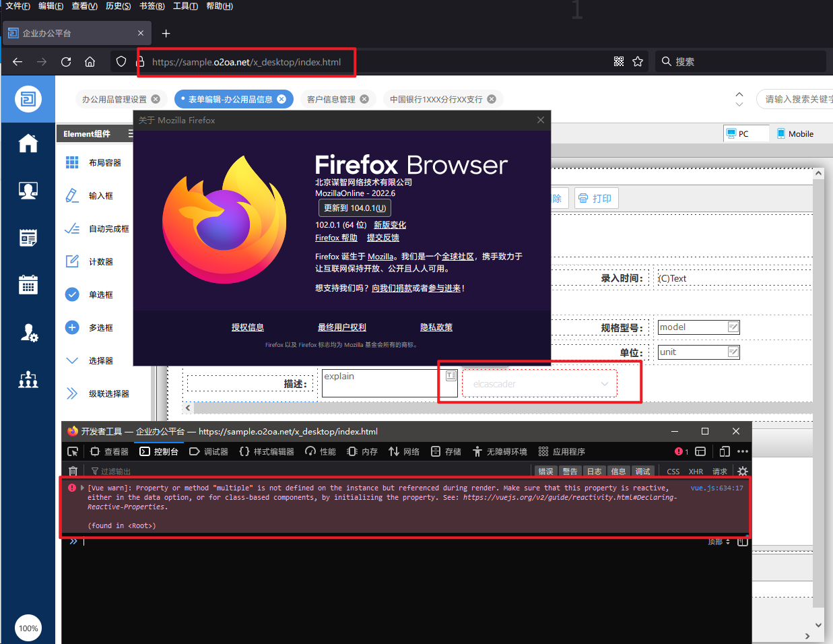Select the 级联选择器 component

pyautogui.click(x=97, y=393)
